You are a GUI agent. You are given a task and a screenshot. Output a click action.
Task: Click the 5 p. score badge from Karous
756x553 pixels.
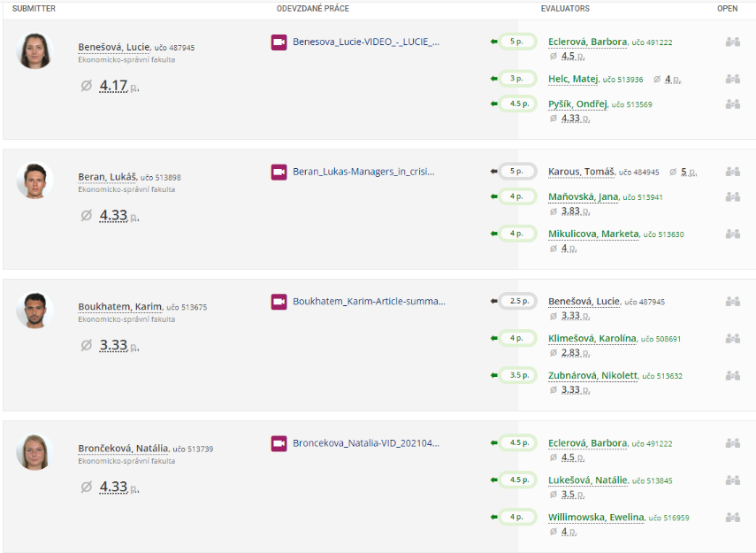click(x=517, y=172)
